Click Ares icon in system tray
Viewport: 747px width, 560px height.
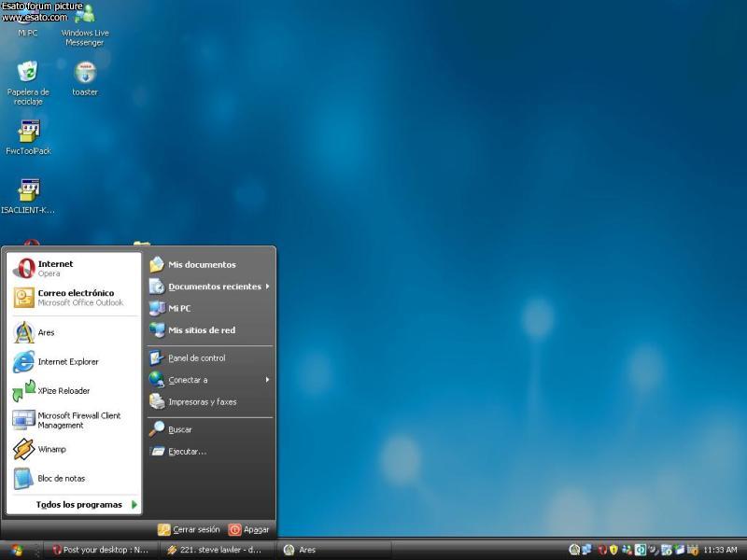tap(574, 550)
